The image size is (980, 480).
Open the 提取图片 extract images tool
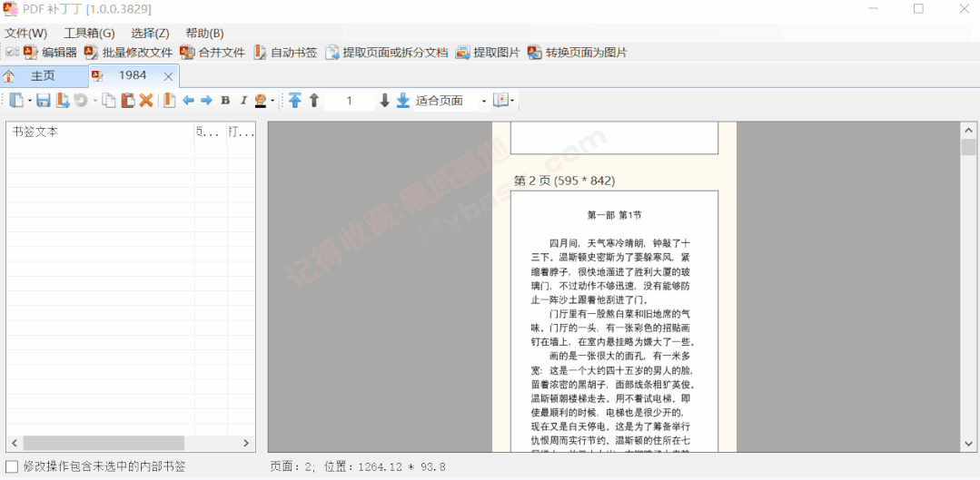click(x=488, y=53)
